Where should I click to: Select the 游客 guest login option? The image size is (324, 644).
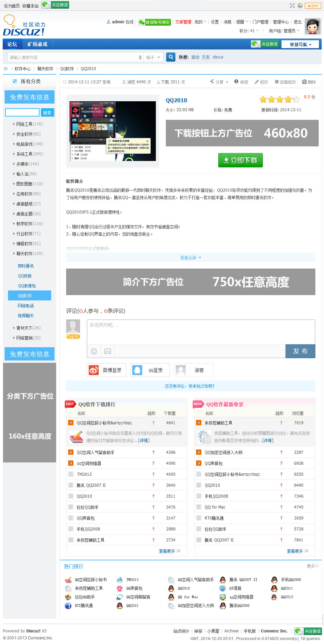(x=193, y=370)
